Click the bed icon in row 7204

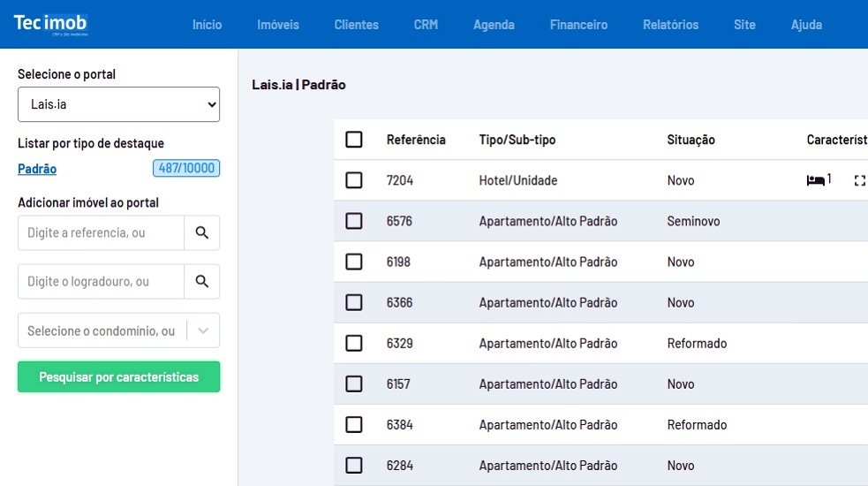(x=815, y=180)
